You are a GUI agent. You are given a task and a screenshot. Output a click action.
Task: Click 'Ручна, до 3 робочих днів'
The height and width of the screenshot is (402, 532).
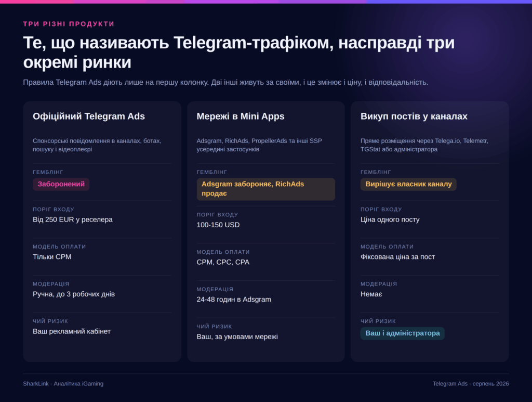pos(74,294)
